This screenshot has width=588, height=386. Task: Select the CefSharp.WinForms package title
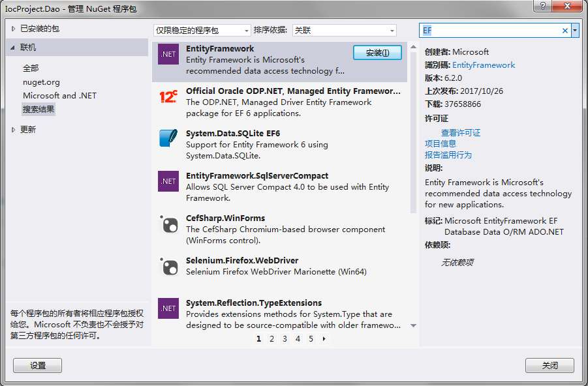[225, 218]
